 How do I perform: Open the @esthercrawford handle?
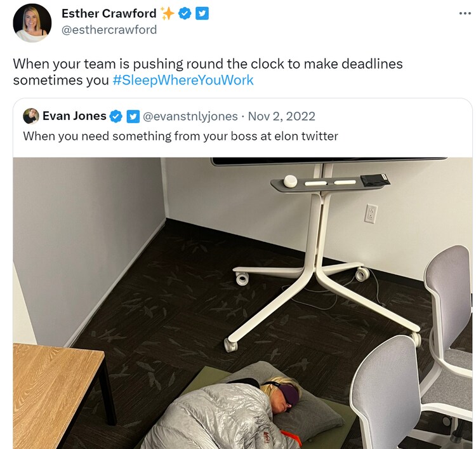[109, 30]
